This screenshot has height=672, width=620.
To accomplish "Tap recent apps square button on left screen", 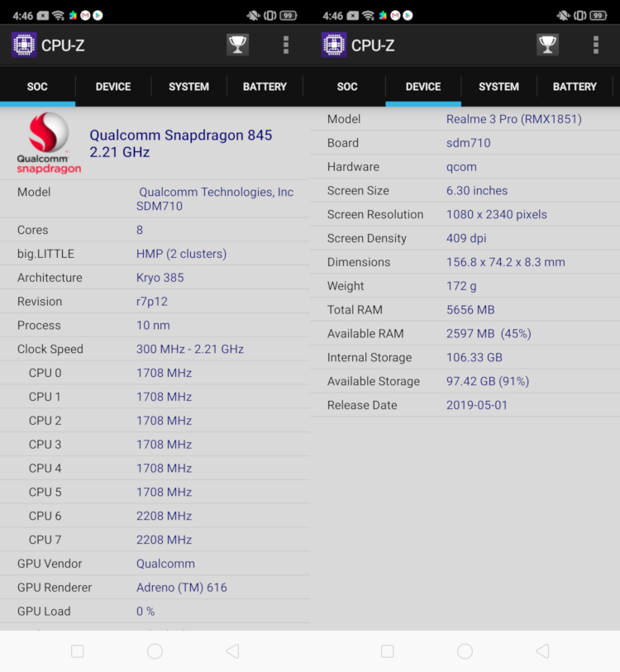I will click(77, 651).
